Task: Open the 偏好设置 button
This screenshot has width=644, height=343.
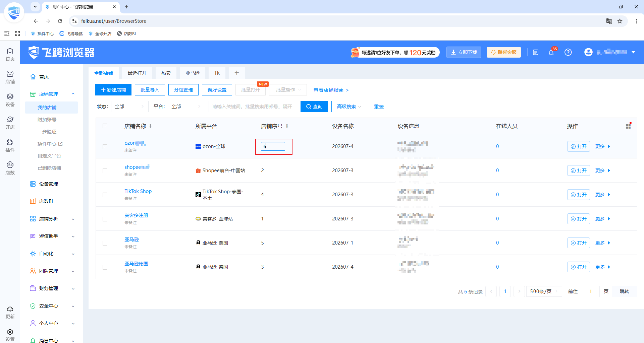Action: coord(217,90)
